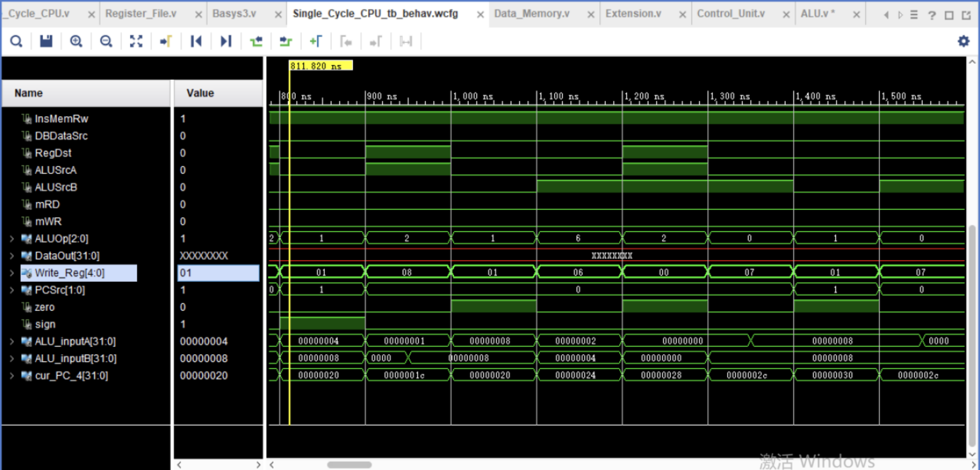Image resolution: width=980 pixels, height=470 pixels.
Task: Select the RegDst signal row
Action: [53, 153]
